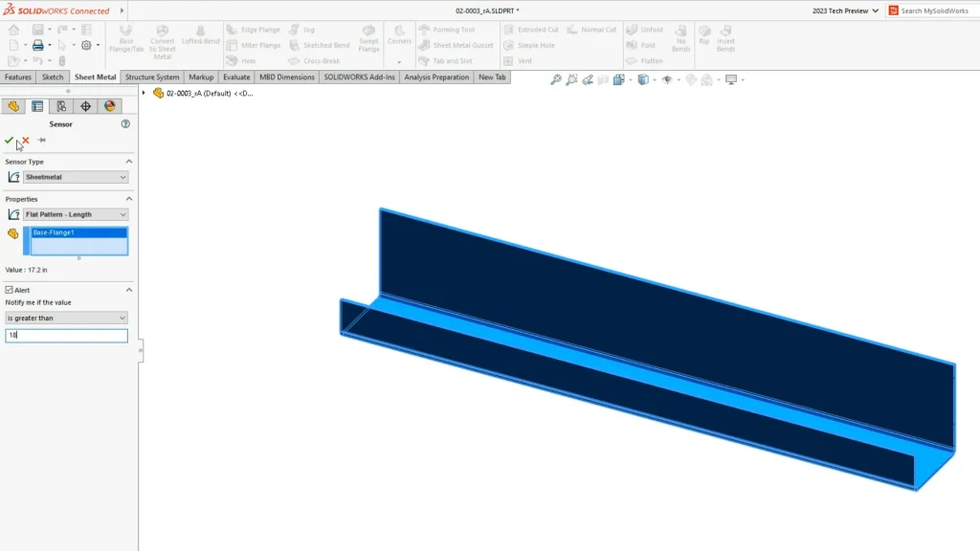Toggle the Alert checkbox
The height and width of the screenshot is (551, 980).
click(10, 290)
